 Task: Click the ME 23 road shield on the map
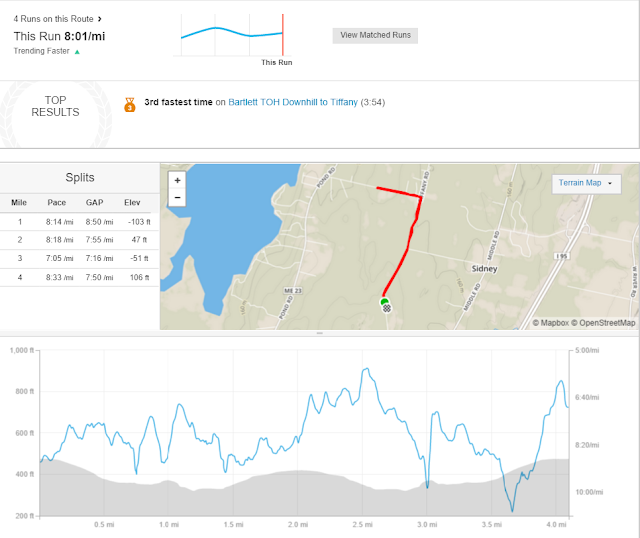(x=293, y=291)
